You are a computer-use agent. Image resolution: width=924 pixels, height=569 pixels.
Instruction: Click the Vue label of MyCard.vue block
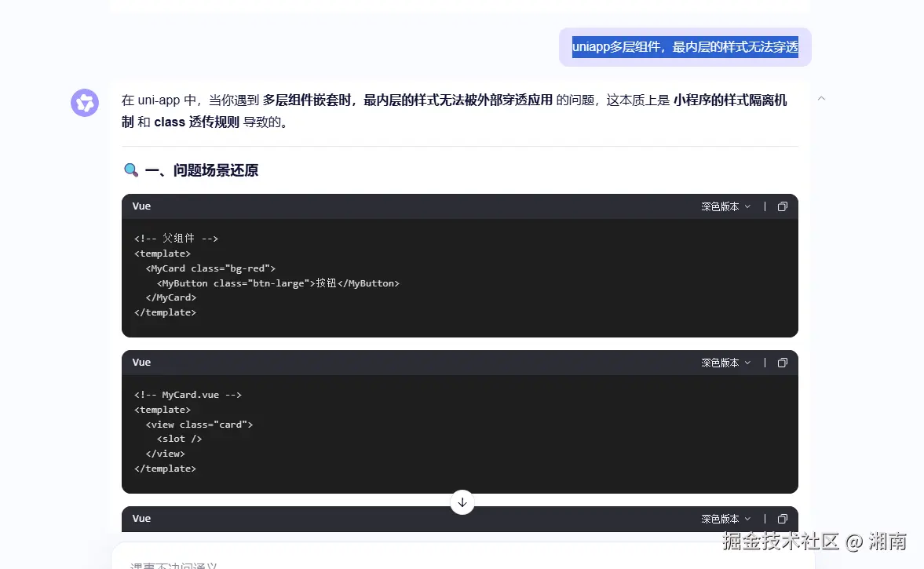pos(141,363)
